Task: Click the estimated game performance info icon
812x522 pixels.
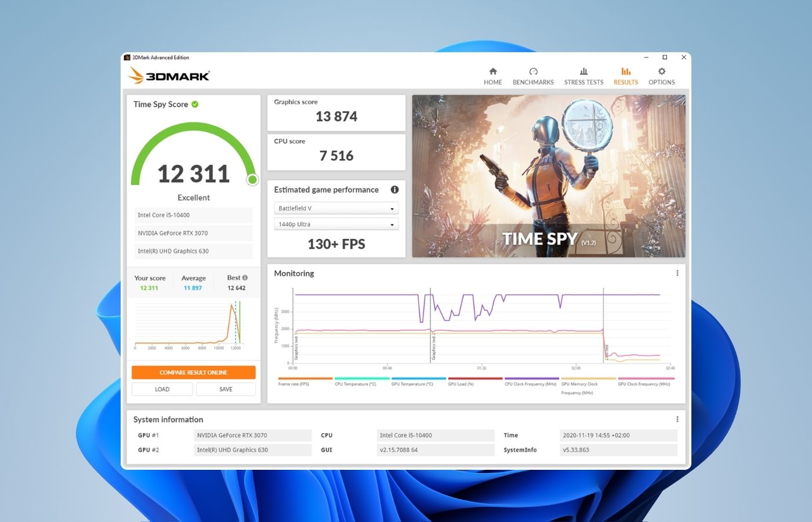Action: (x=394, y=190)
